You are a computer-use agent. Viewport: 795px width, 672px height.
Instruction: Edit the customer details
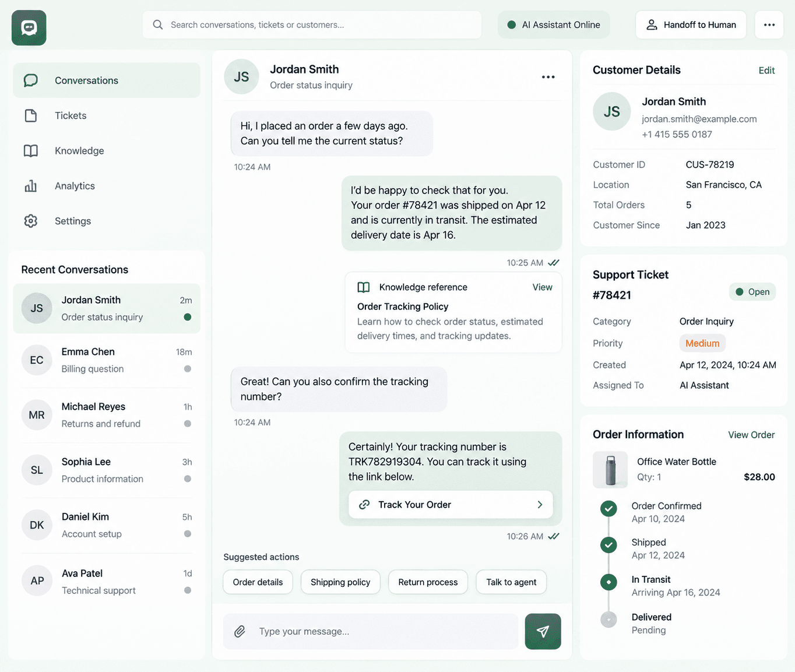[x=766, y=71]
